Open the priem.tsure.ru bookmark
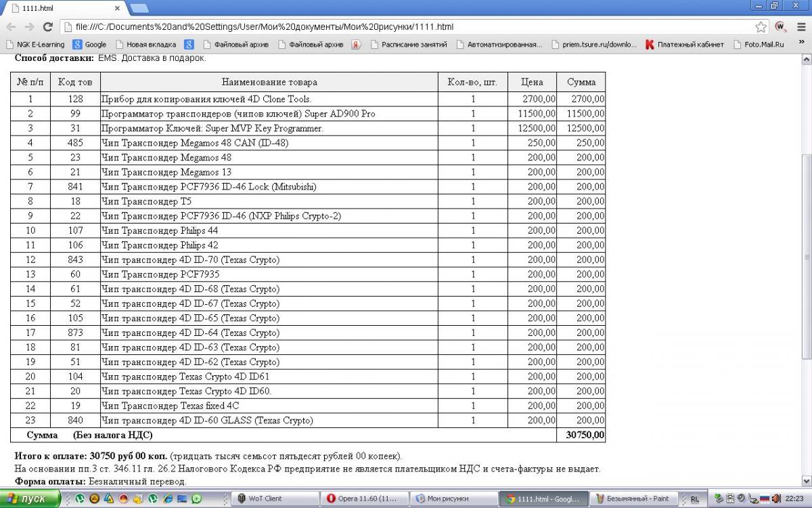Screen dimensions: 812x508 pos(593,45)
